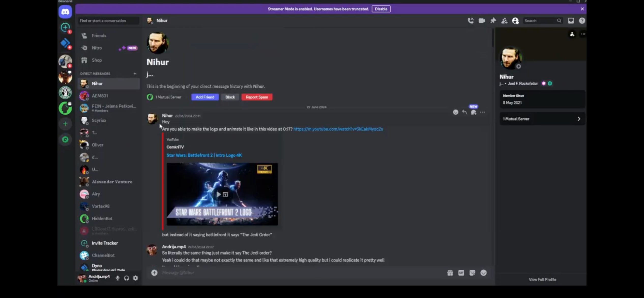Open the AEM831 direct message
This screenshot has height=298, width=644.
tap(109, 96)
